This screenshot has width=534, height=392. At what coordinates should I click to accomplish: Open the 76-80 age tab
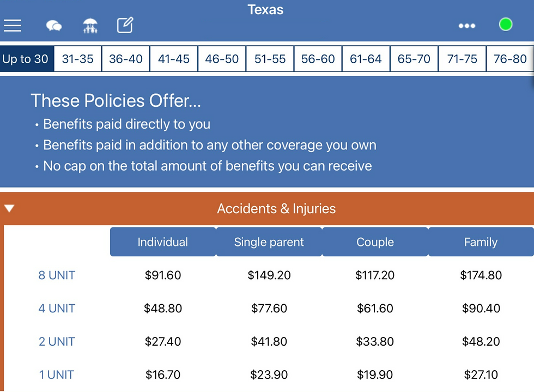click(510, 59)
